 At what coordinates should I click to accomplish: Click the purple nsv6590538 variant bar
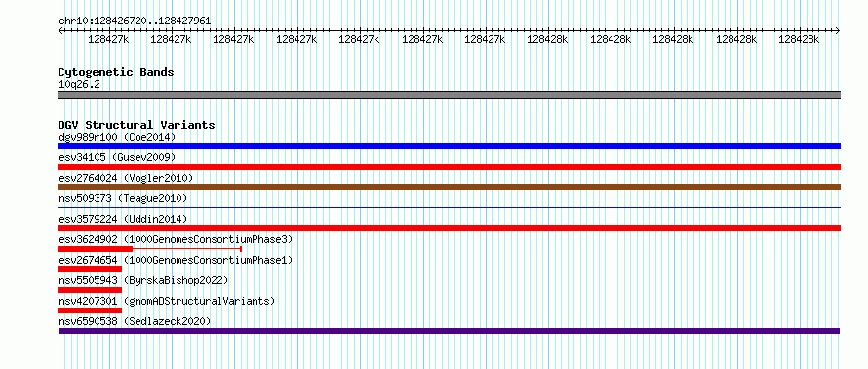click(x=449, y=331)
